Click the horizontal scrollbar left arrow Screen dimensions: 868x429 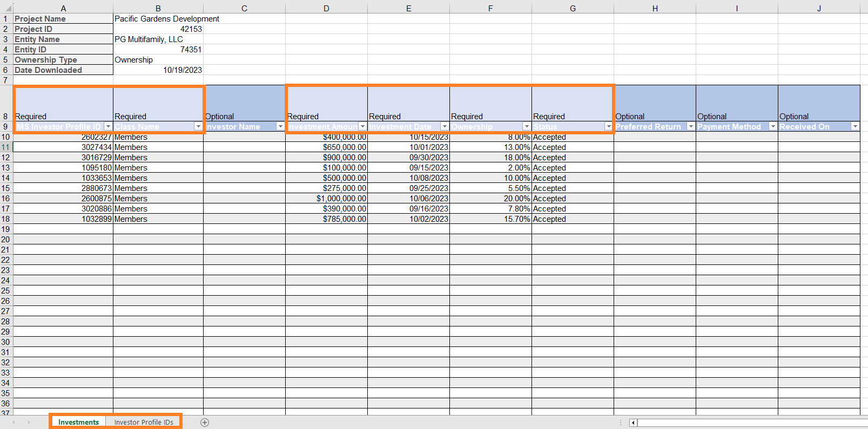[x=633, y=423]
